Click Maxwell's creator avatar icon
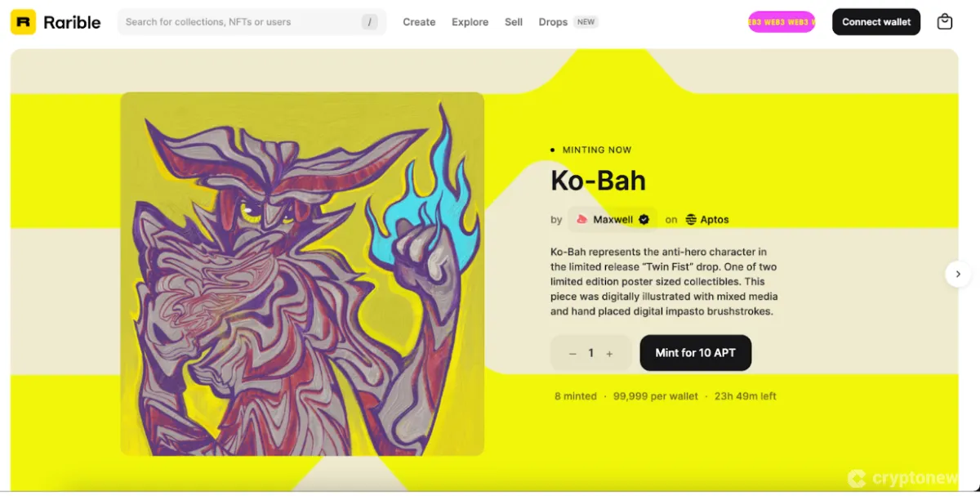Viewport: 980px width, 496px height. (582, 219)
